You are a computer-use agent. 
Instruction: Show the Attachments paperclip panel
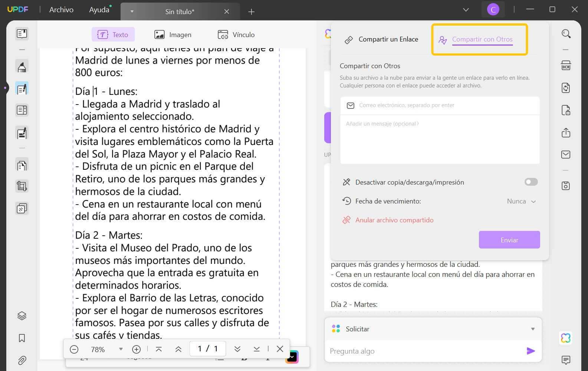point(22,360)
